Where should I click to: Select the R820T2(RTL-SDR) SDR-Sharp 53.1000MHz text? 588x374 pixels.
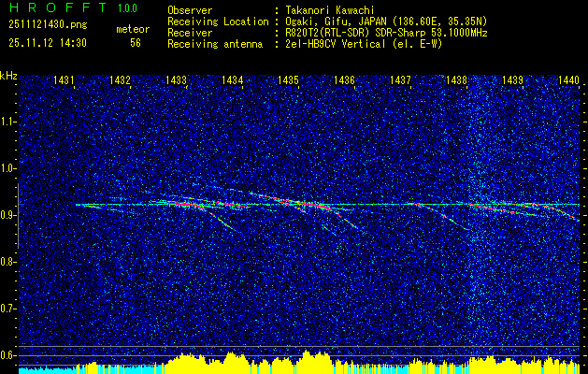386,33
